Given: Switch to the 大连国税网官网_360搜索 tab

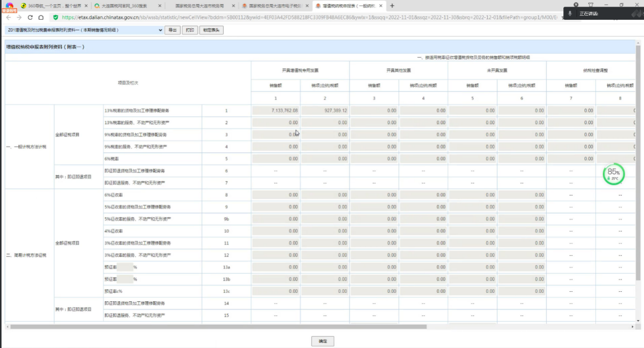Looking at the screenshot, I should pyautogui.click(x=128, y=6).
